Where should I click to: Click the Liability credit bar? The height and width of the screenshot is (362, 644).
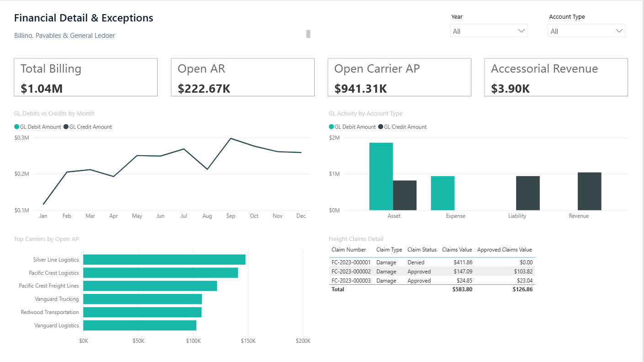[x=528, y=193]
